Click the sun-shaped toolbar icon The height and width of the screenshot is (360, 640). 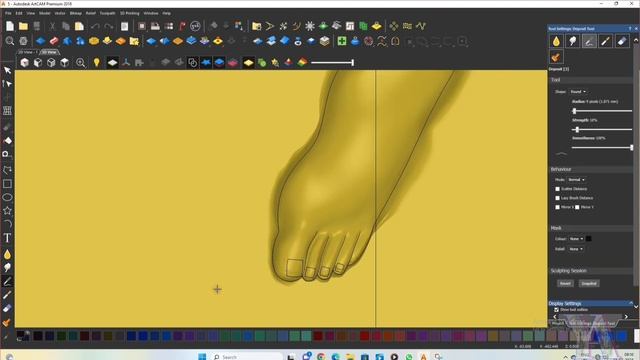coord(310,26)
